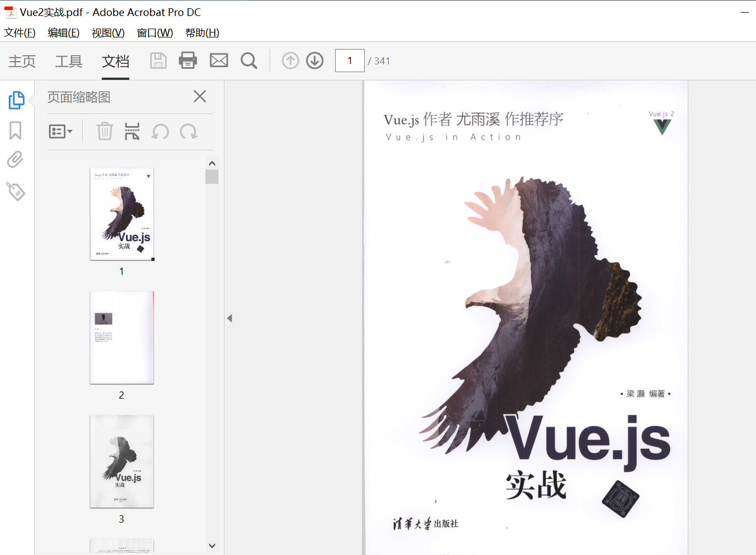Image resolution: width=756 pixels, height=555 pixels.
Task: Click the page number input field
Action: pyautogui.click(x=350, y=61)
